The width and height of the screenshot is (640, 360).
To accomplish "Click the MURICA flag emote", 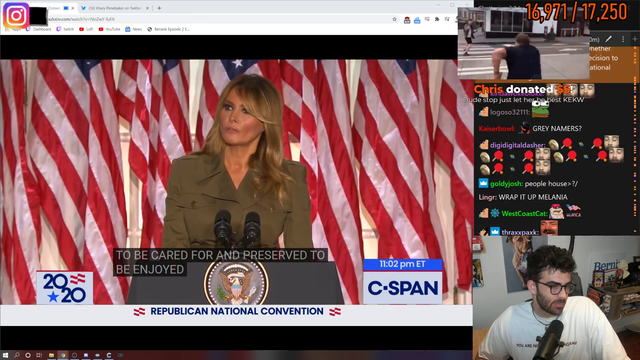I will (x=573, y=211).
